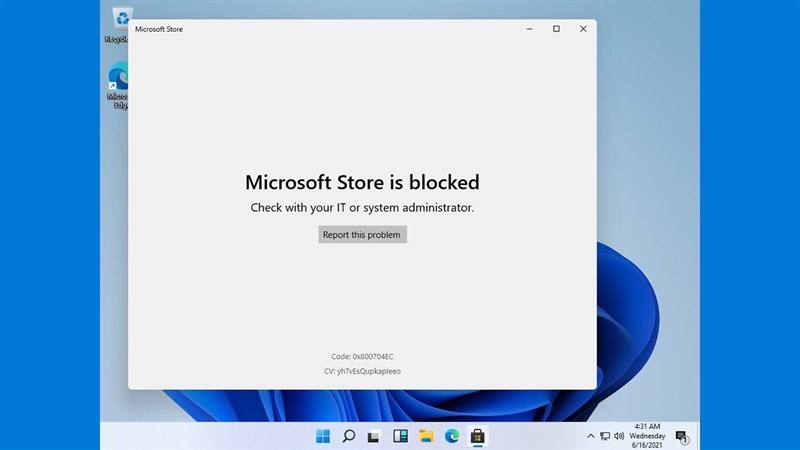Open taskbar Search magnifier
The width and height of the screenshot is (800, 450).
pos(348,436)
